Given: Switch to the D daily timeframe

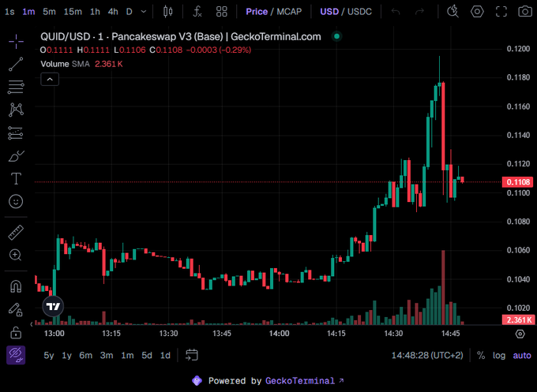Looking at the screenshot, I should (129, 12).
